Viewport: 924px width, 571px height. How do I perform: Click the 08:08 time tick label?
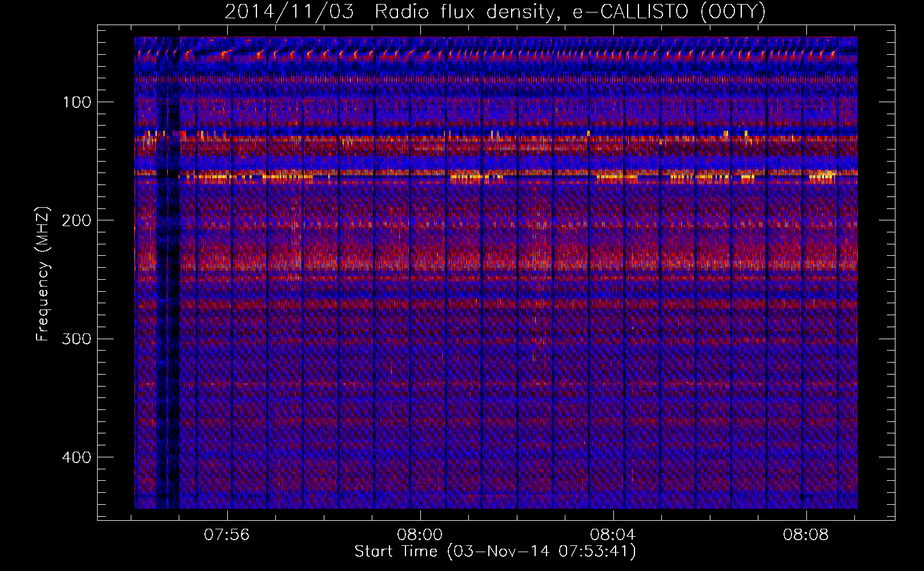(x=806, y=535)
